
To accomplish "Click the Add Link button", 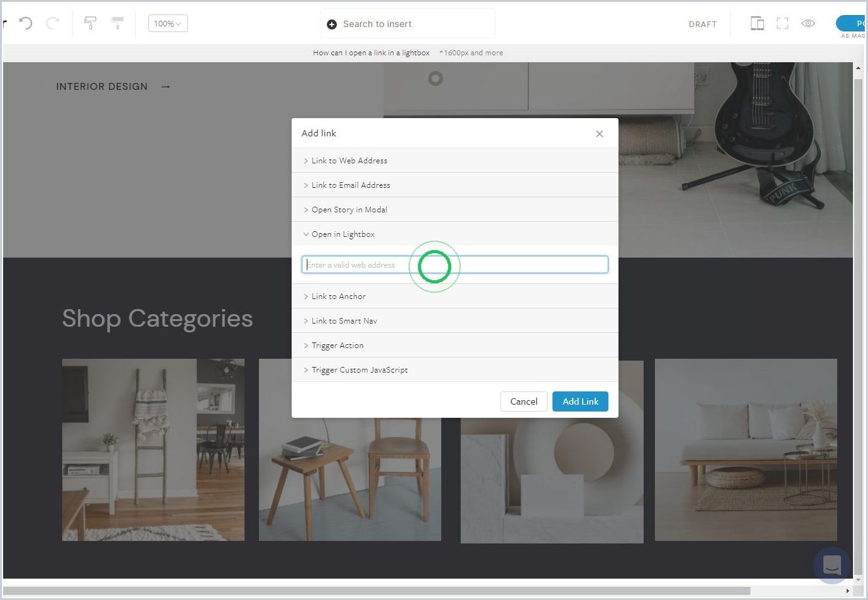I will (x=580, y=401).
